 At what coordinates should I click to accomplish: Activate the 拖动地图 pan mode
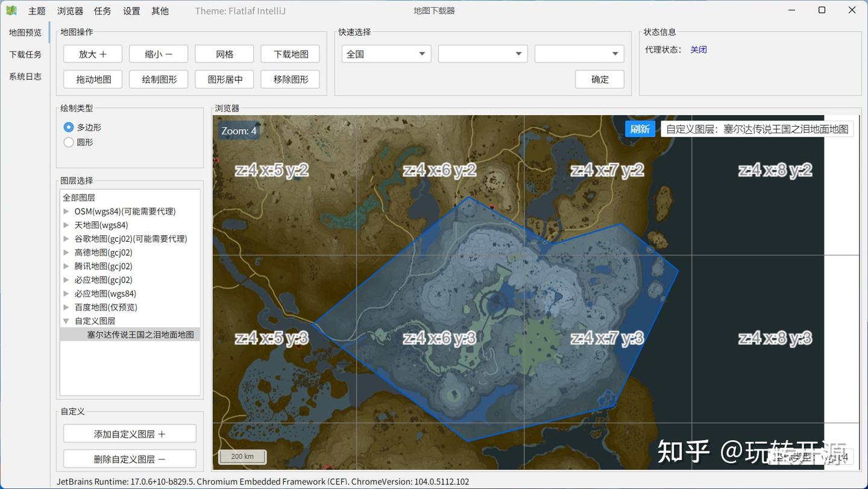[x=92, y=79]
